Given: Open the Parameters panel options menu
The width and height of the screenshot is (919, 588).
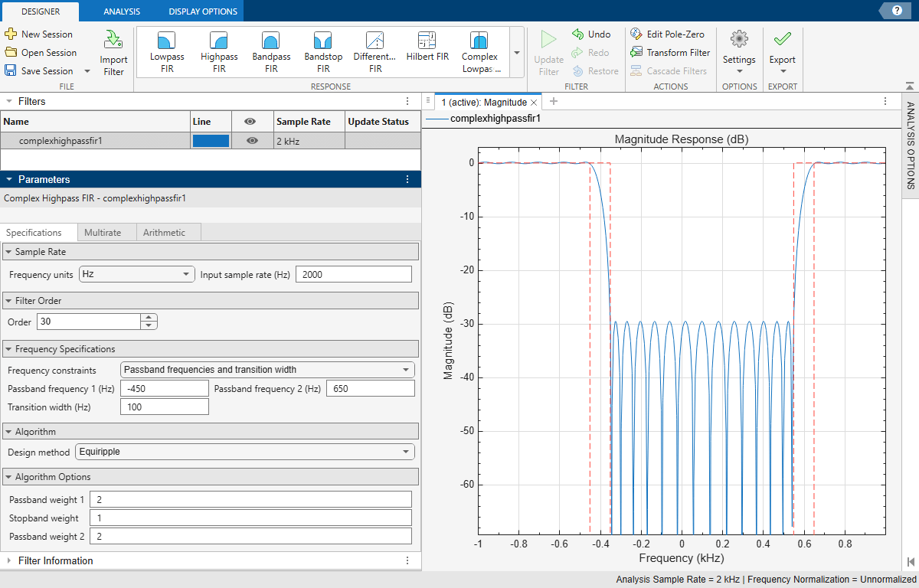Looking at the screenshot, I should 408,179.
